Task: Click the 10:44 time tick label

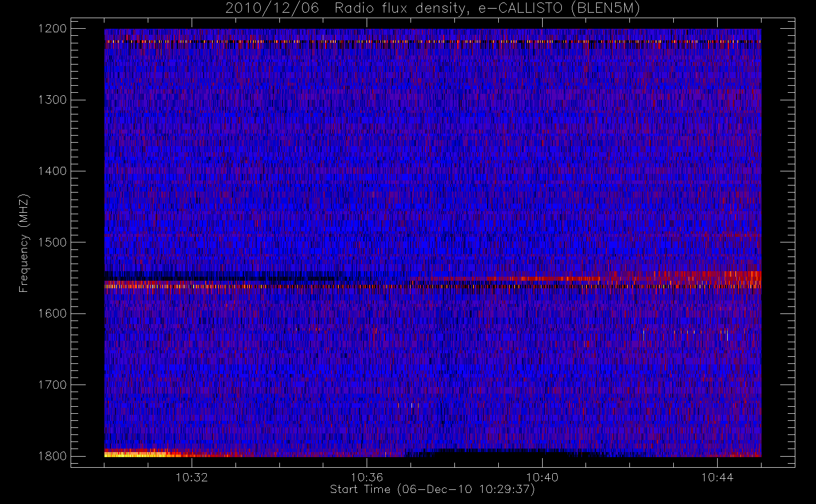Action: [717, 477]
